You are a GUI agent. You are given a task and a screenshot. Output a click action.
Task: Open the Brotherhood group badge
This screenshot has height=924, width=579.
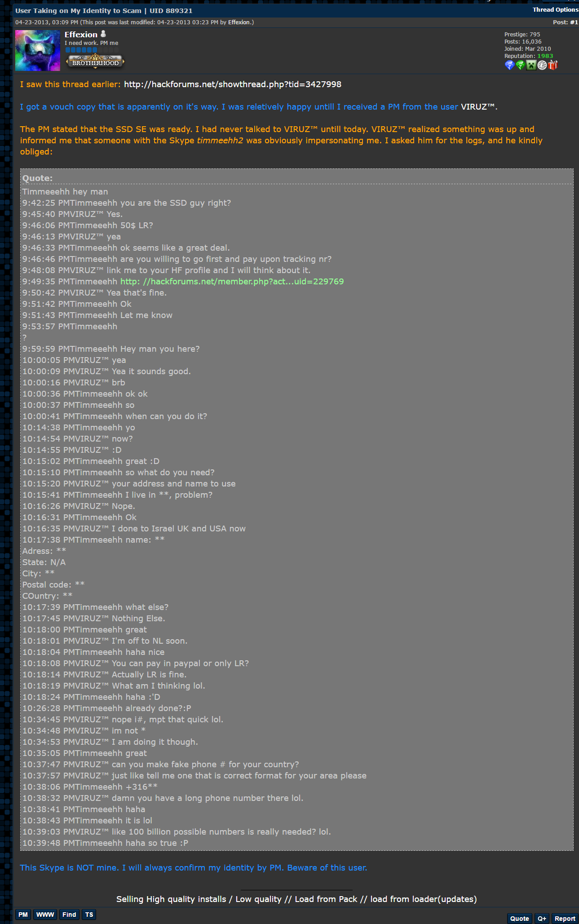[95, 61]
